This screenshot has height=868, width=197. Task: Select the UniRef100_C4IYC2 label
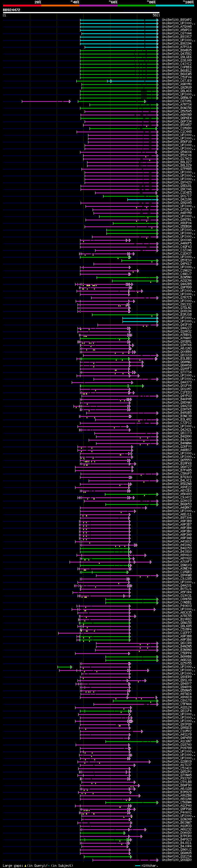point(177,64)
